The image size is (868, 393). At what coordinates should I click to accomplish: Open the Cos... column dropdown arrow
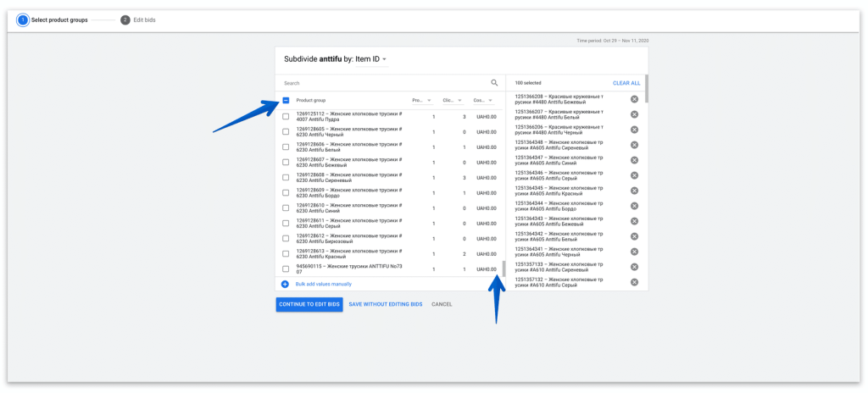pyautogui.click(x=490, y=100)
